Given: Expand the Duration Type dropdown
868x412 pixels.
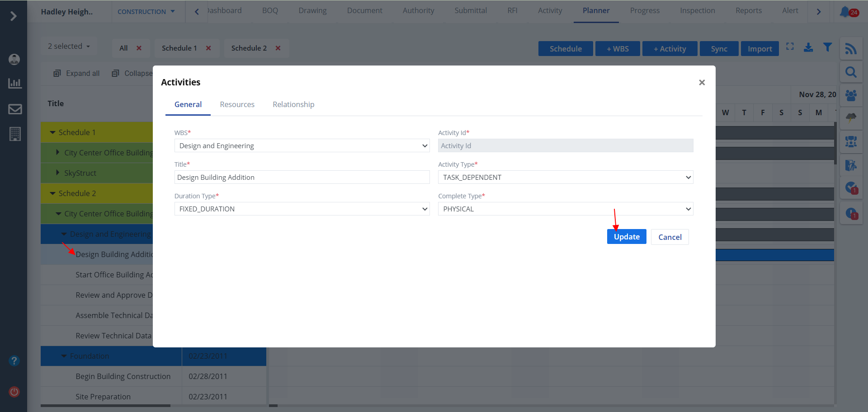Looking at the screenshot, I should click(302, 209).
